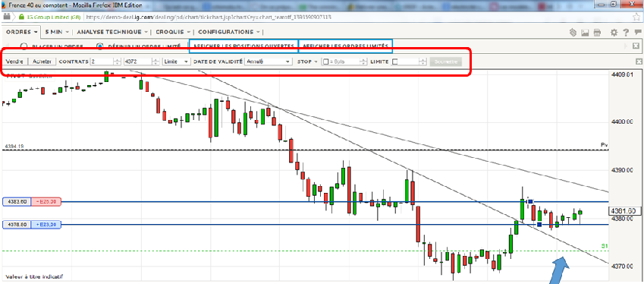Click the -E25.00 loss tag
This screenshot has width=644, height=284.
coord(46,202)
